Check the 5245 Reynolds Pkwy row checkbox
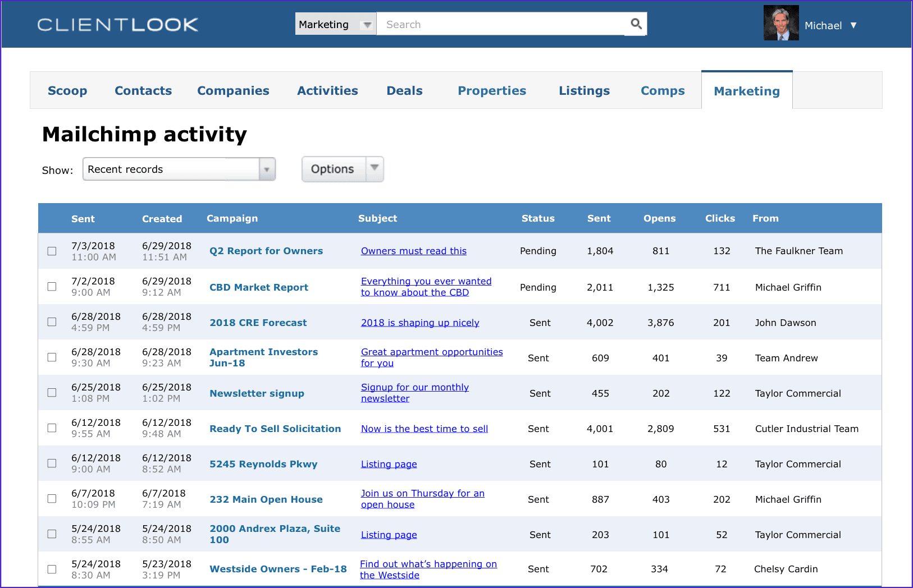Image resolution: width=913 pixels, height=588 pixels. tap(52, 463)
